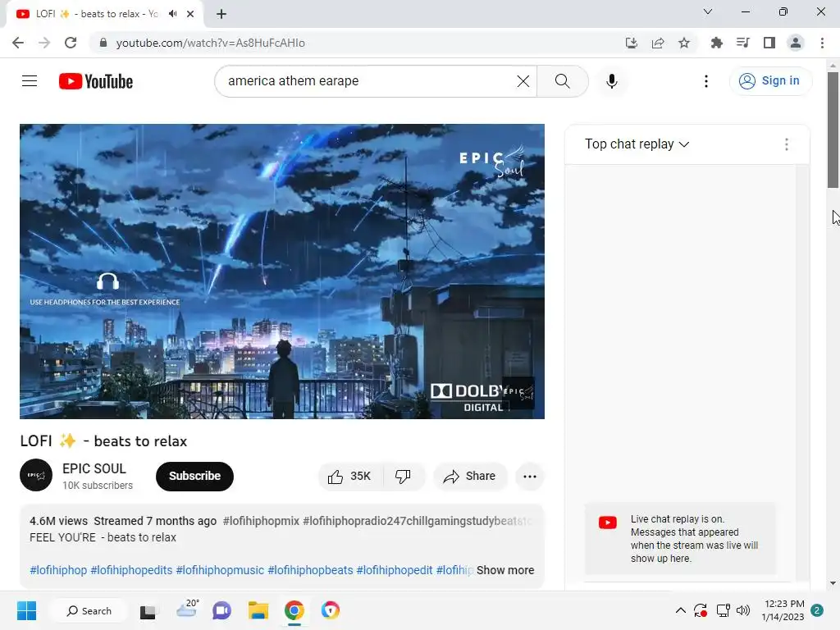
Task: Open the media control icon in toolbar
Action: point(742,43)
